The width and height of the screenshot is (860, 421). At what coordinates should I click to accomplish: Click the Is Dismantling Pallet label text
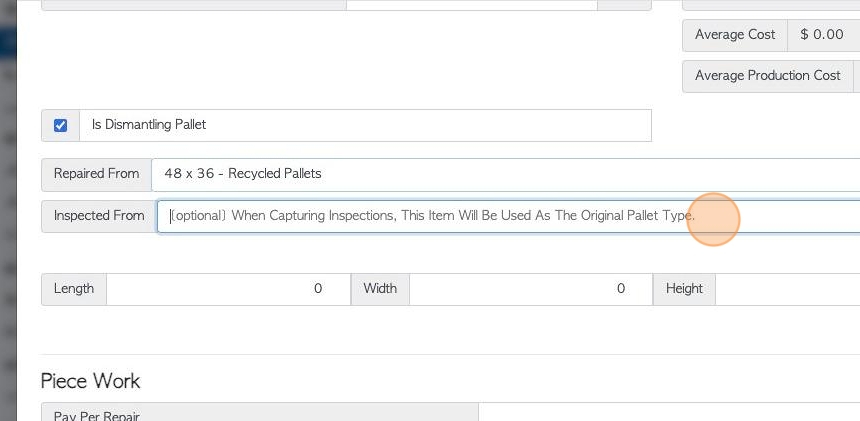click(149, 125)
